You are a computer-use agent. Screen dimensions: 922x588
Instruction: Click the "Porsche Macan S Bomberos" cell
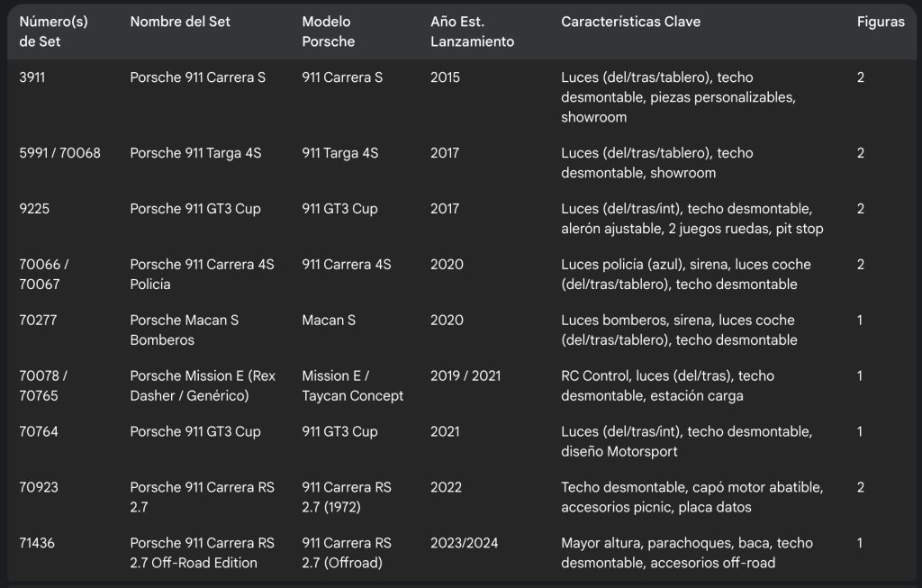185,330
